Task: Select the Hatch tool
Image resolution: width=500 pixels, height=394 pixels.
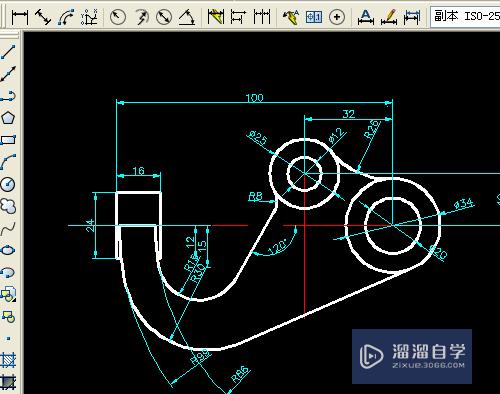Action: coord(8,359)
